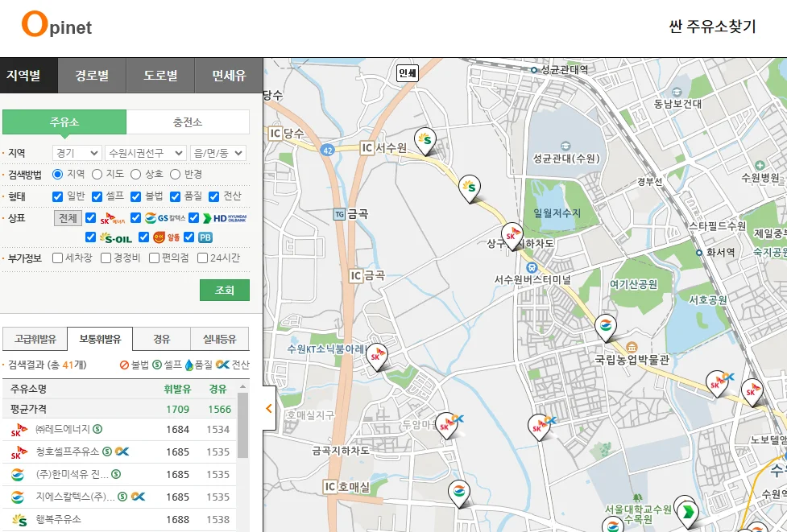Select the 고급휘발유 fuel tab

coord(35,339)
